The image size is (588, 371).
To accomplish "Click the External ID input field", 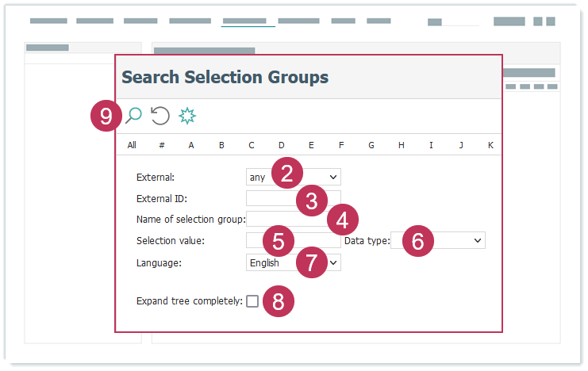I will pos(270,198).
